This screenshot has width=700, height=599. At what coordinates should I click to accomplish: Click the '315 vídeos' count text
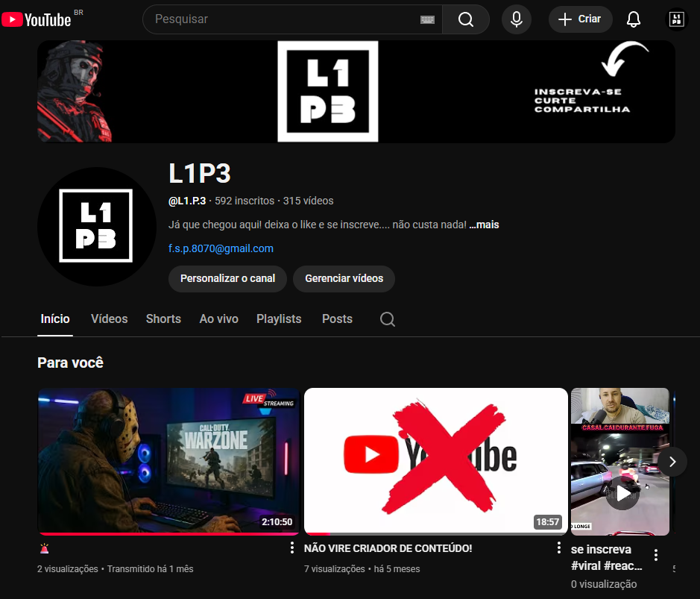point(308,201)
